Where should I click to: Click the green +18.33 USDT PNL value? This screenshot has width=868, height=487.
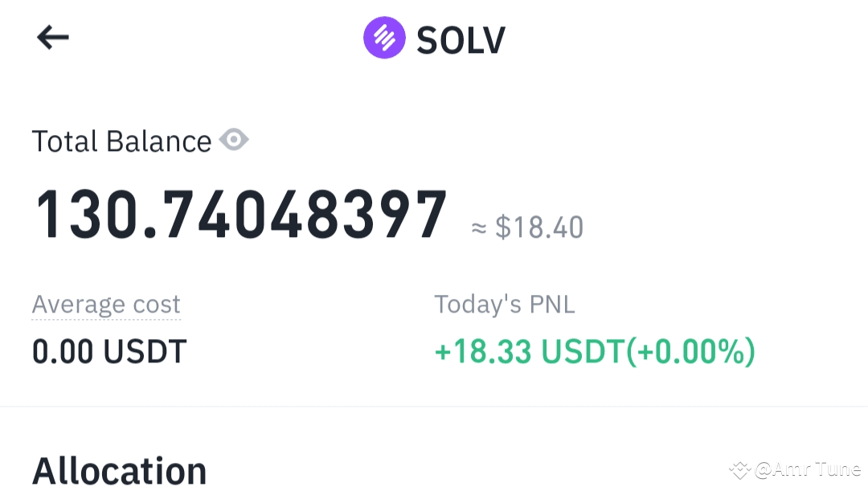click(x=595, y=351)
